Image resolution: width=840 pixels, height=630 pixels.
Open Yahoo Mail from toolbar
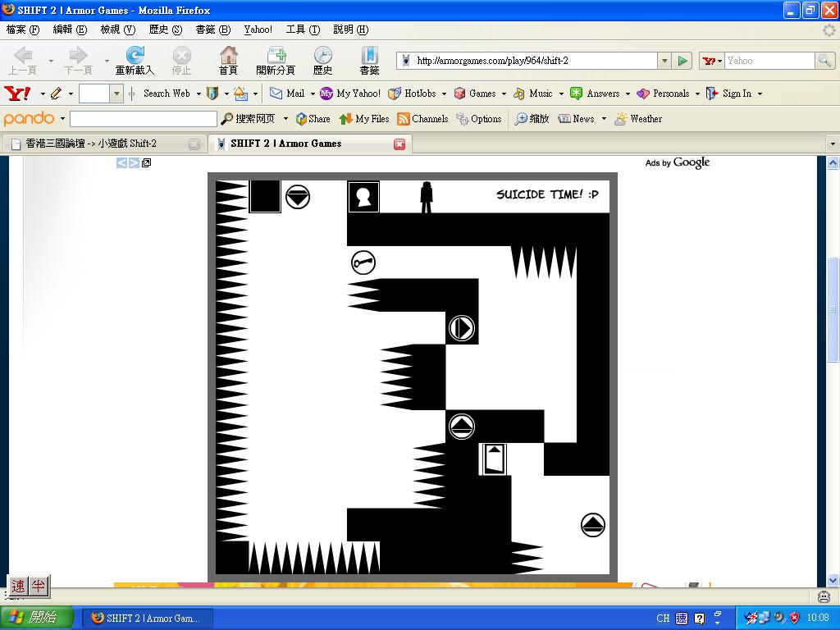pyautogui.click(x=287, y=94)
